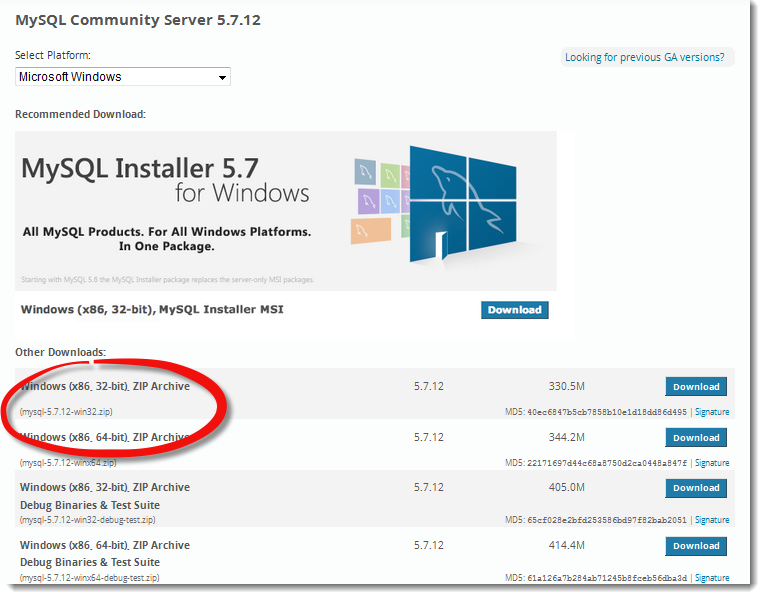Click the MD5 hash starting with 40ec6847
Screen dimensions: 765x599
point(606,412)
